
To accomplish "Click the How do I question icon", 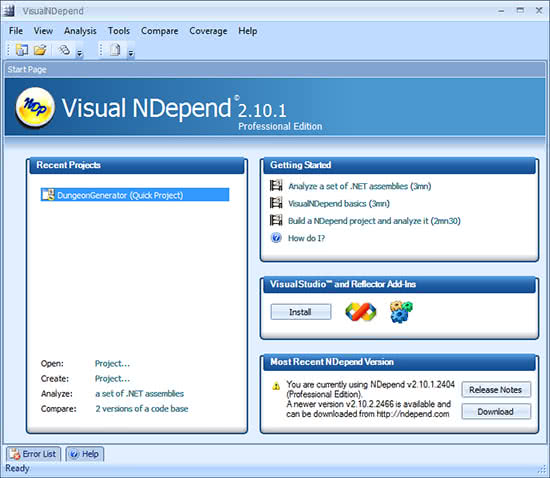I will (276, 238).
